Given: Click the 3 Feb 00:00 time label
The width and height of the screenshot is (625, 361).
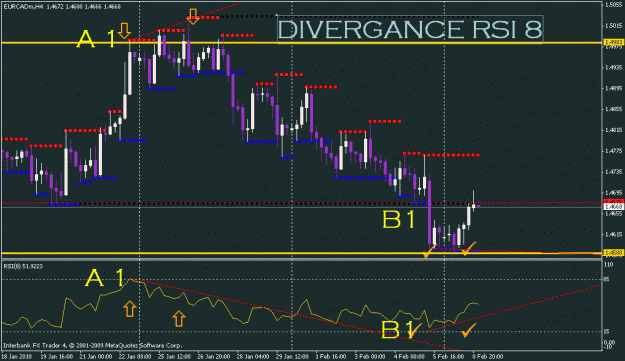Looking at the screenshot, I should point(370,356).
